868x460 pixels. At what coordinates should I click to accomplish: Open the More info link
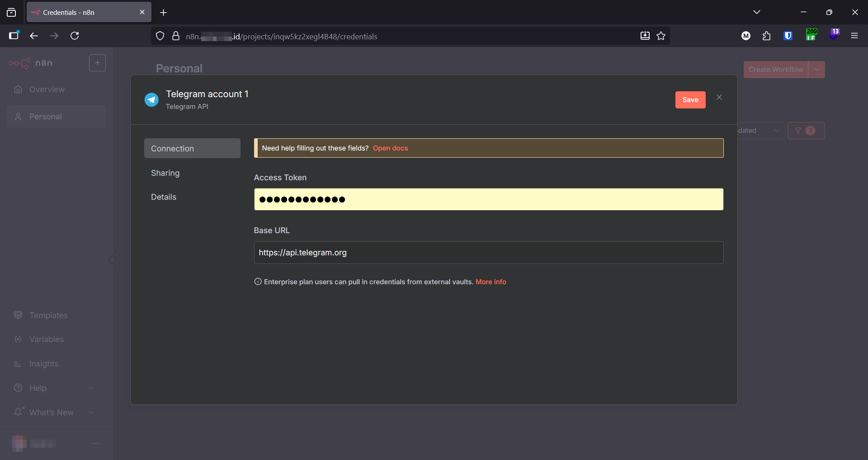pyautogui.click(x=491, y=282)
